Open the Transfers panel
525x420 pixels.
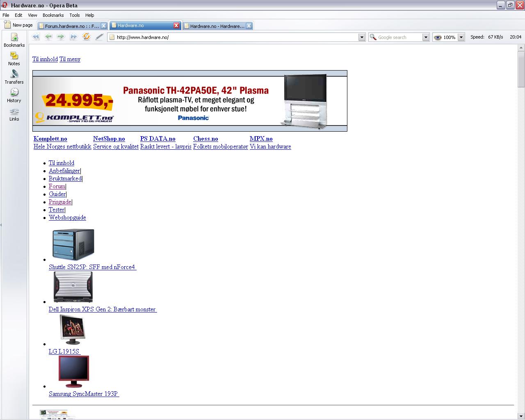click(x=14, y=78)
